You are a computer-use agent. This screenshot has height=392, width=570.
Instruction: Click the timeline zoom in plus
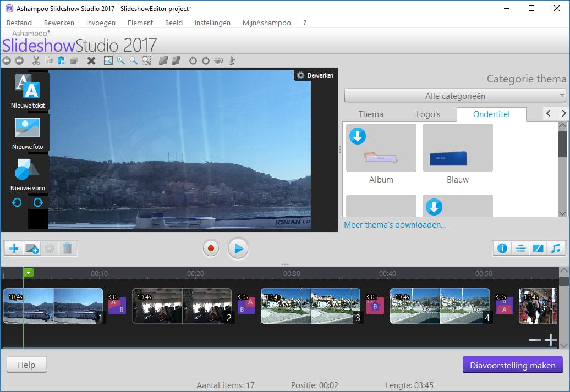[x=550, y=340]
